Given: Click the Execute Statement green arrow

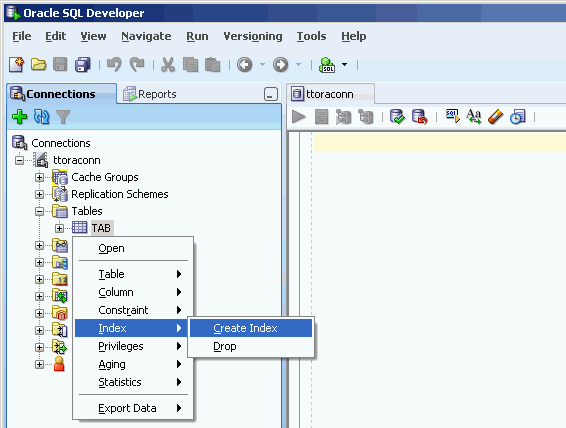Looking at the screenshot, I should coord(299,117).
